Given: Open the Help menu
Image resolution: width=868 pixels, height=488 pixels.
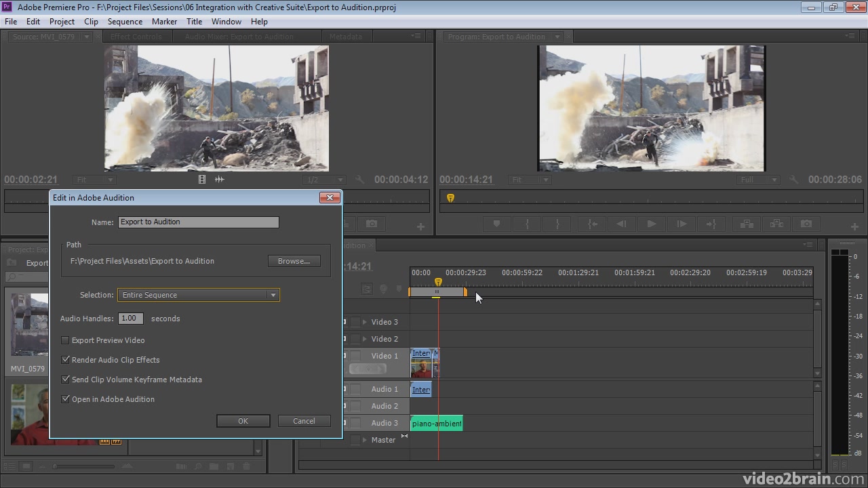Looking at the screenshot, I should (259, 22).
